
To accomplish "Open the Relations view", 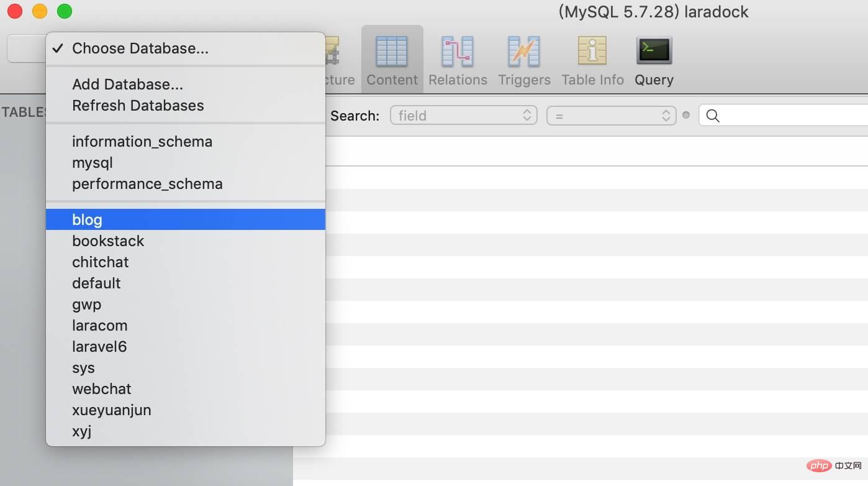I will click(x=458, y=60).
